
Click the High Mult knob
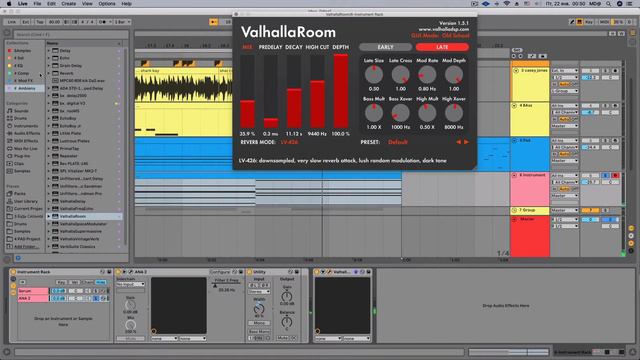(x=427, y=113)
